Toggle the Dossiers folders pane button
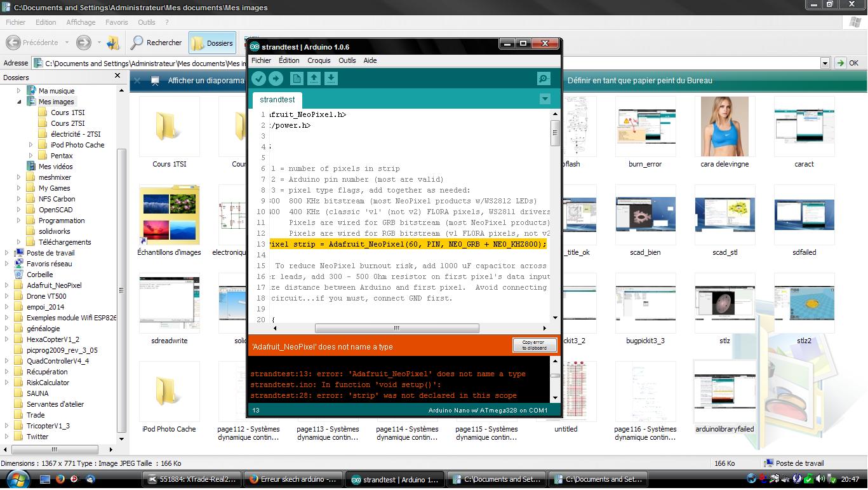This screenshot has height=490, width=868. coord(213,43)
